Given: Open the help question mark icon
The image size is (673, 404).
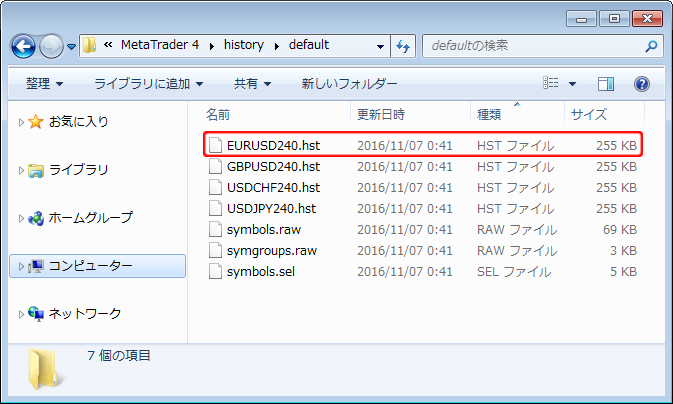Looking at the screenshot, I should pyautogui.click(x=642, y=84).
